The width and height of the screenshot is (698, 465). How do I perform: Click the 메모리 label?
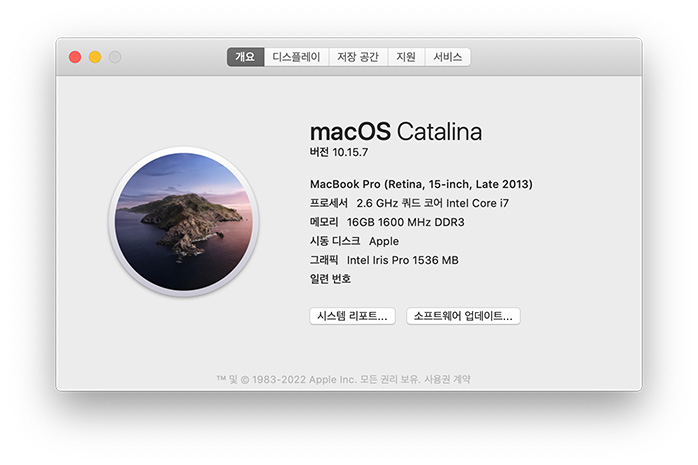click(324, 222)
